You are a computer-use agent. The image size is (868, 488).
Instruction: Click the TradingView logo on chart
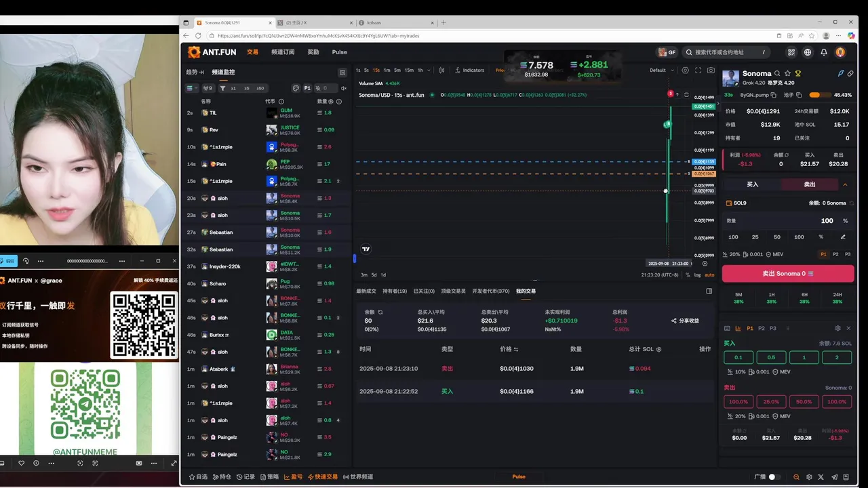click(366, 249)
